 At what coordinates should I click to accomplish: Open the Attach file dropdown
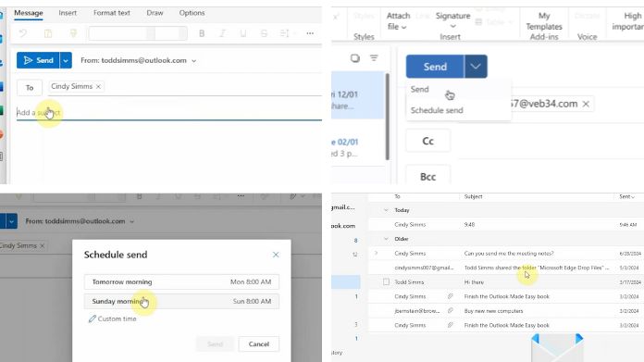pos(398,21)
